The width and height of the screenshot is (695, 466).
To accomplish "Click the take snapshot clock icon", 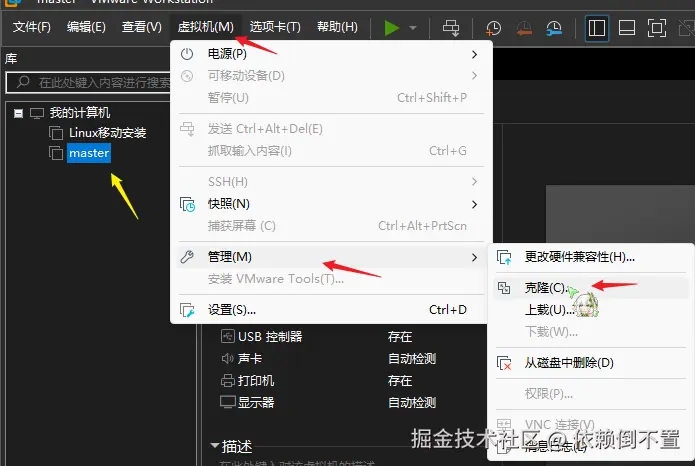I will click(x=493, y=28).
